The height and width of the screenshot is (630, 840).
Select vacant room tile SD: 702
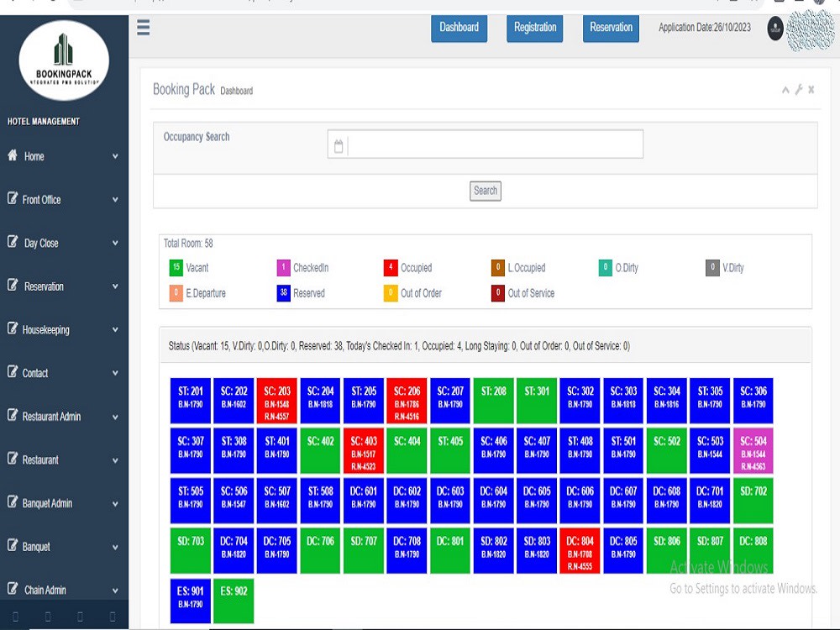point(753,501)
